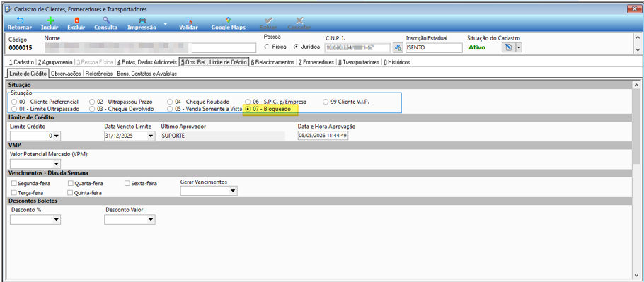Image resolution: width=644 pixels, height=282 pixels.
Task: Select 03 - Cheque Devolvido
Action: click(x=93, y=109)
